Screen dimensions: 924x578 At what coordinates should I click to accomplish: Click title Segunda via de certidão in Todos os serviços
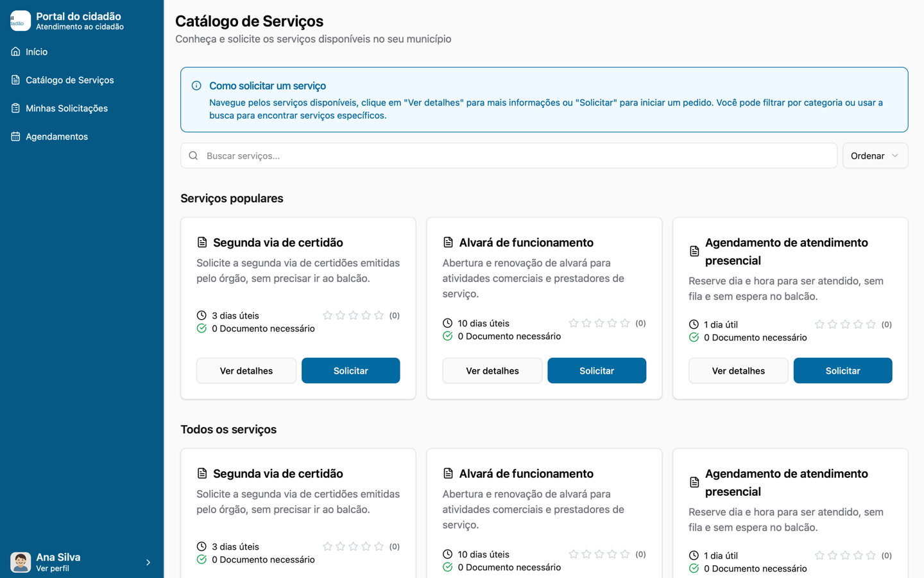pyautogui.click(x=278, y=473)
